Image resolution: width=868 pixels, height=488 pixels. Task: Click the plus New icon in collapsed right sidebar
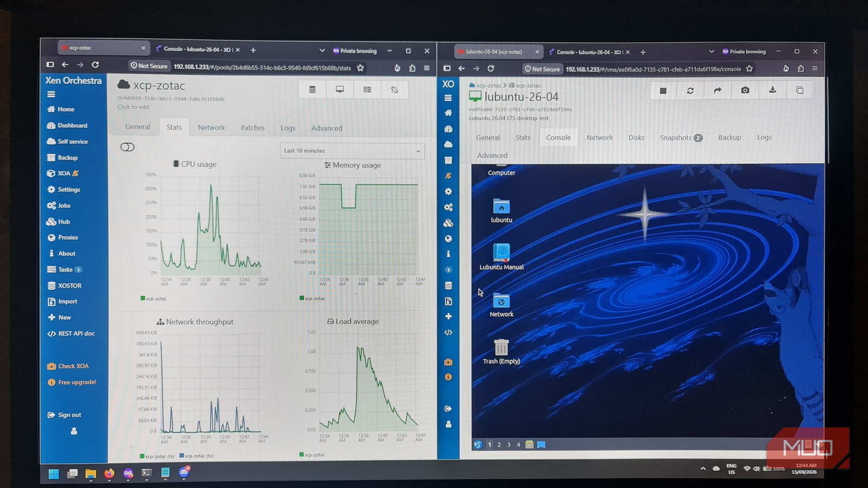pyautogui.click(x=448, y=316)
